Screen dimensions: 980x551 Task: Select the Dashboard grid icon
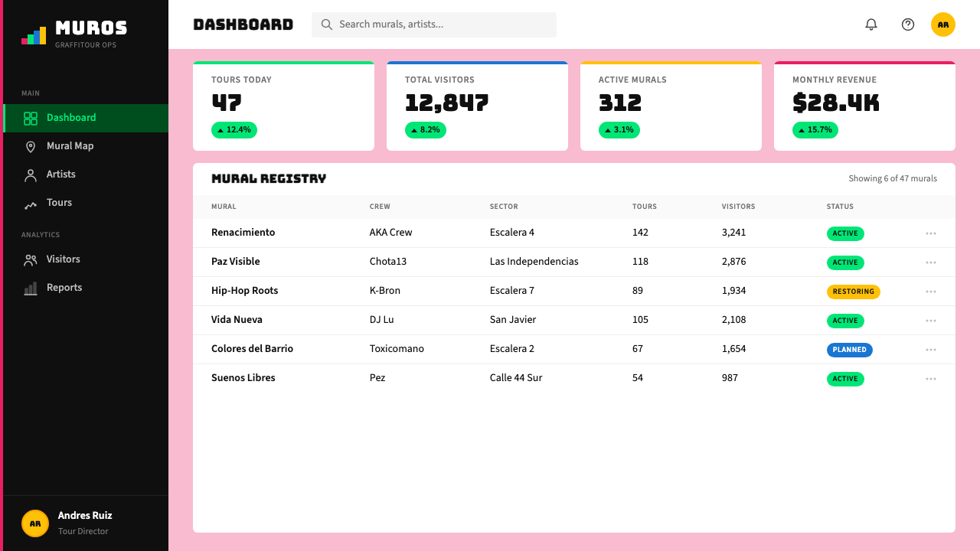[31, 118]
